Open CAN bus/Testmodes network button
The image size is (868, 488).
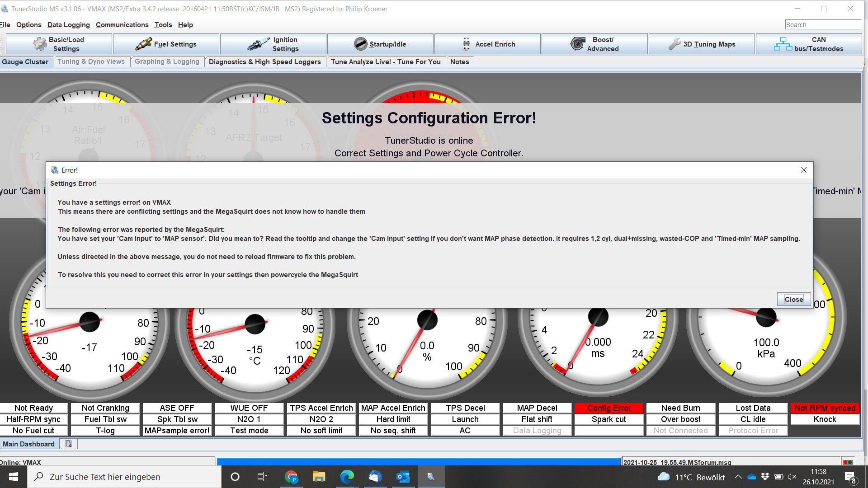pyautogui.click(x=809, y=44)
